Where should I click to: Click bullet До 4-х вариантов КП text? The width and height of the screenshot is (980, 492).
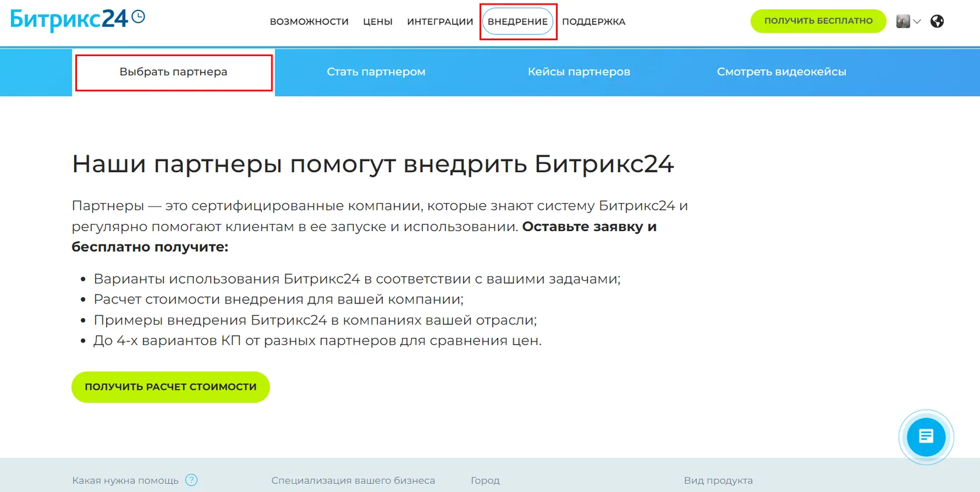pyautogui.click(x=317, y=340)
